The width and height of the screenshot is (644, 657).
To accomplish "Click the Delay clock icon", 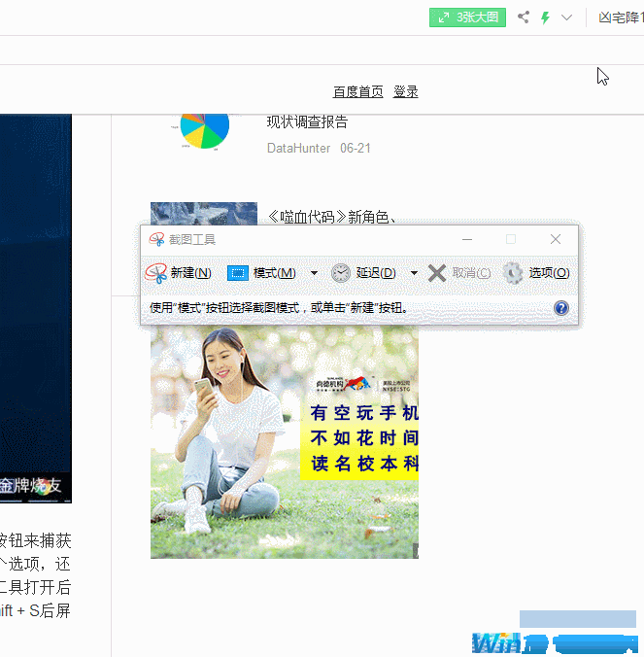I will click(x=341, y=273).
